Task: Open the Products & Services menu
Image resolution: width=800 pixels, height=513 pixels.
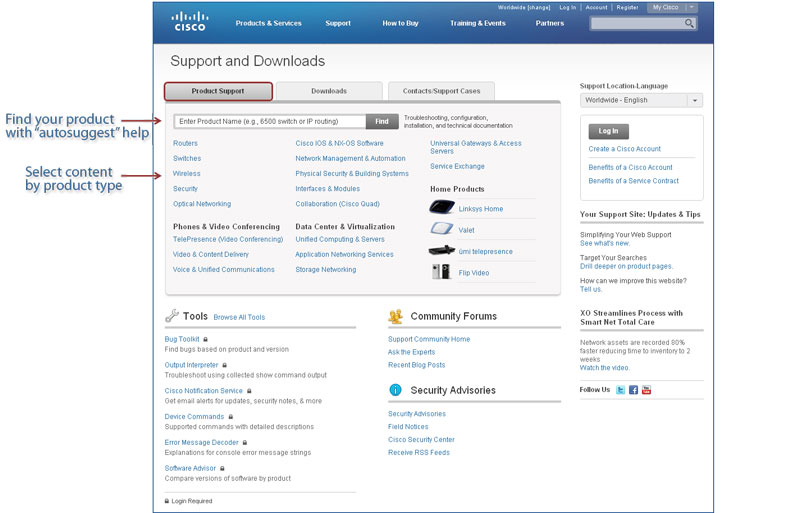Action: [268, 23]
